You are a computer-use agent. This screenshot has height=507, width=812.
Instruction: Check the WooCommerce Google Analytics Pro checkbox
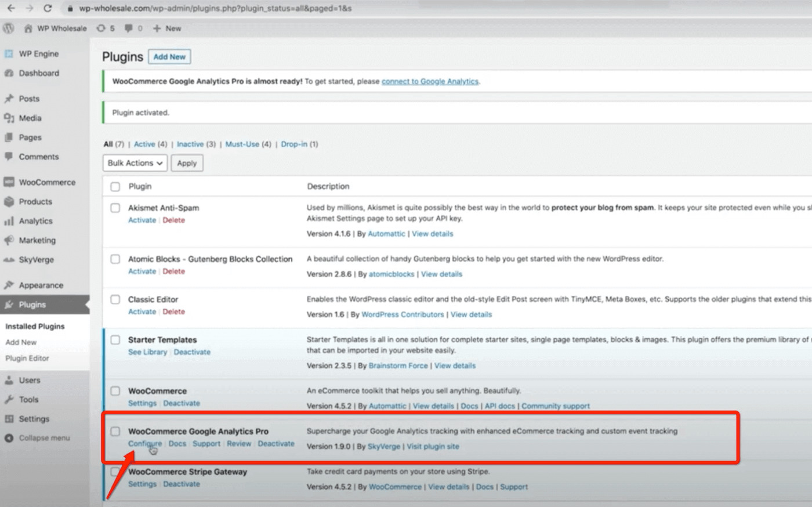click(115, 432)
